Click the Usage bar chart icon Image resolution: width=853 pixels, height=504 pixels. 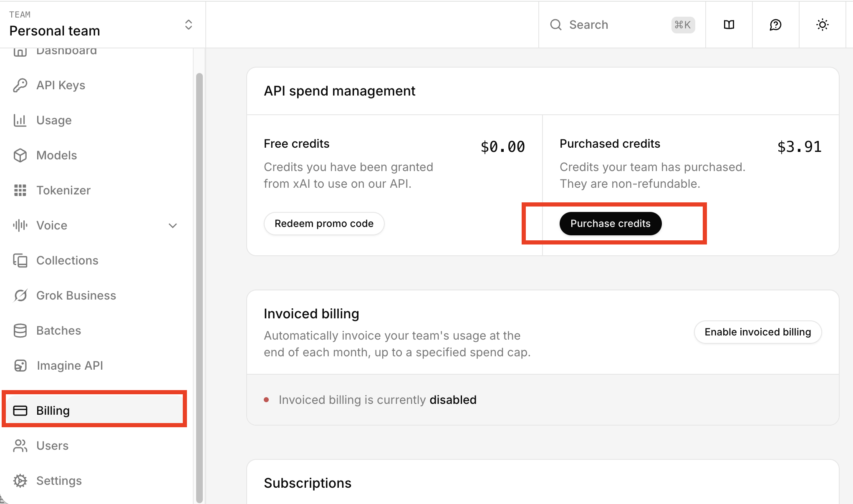coord(20,120)
